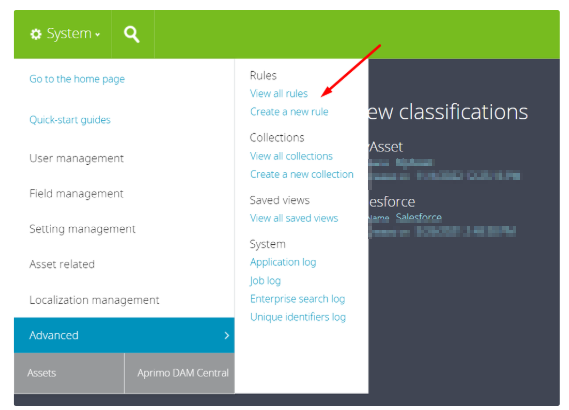Screen dimensions: 569x410
Task: Open the search magnifier icon
Action: pos(131,34)
